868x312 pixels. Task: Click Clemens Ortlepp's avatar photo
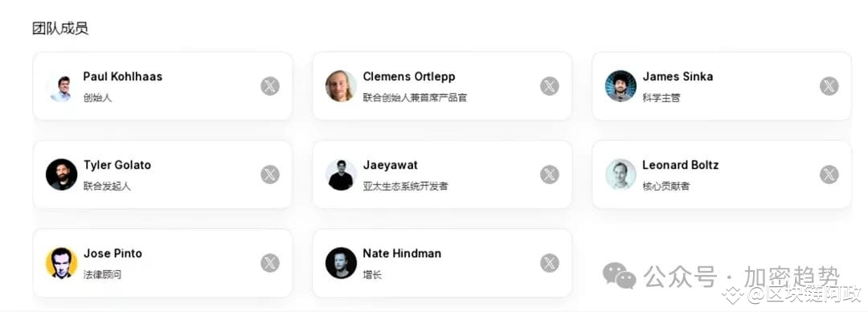[x=341, y=86]
